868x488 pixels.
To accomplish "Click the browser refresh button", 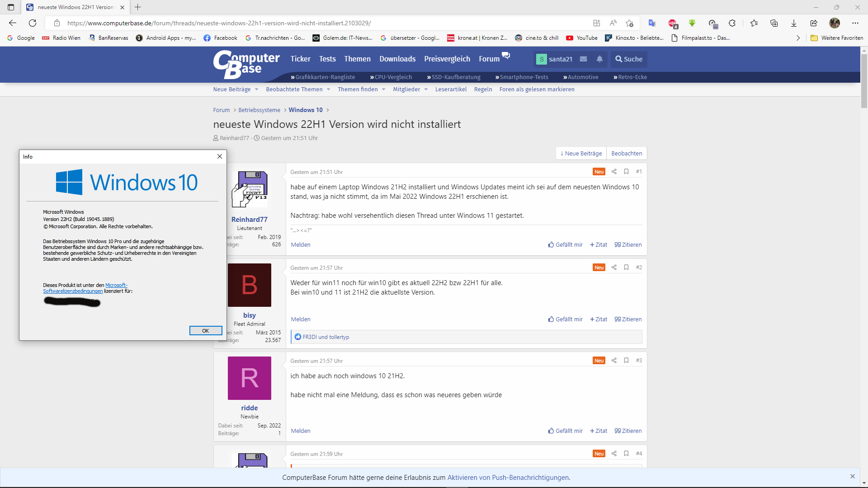I will (33, 23).
